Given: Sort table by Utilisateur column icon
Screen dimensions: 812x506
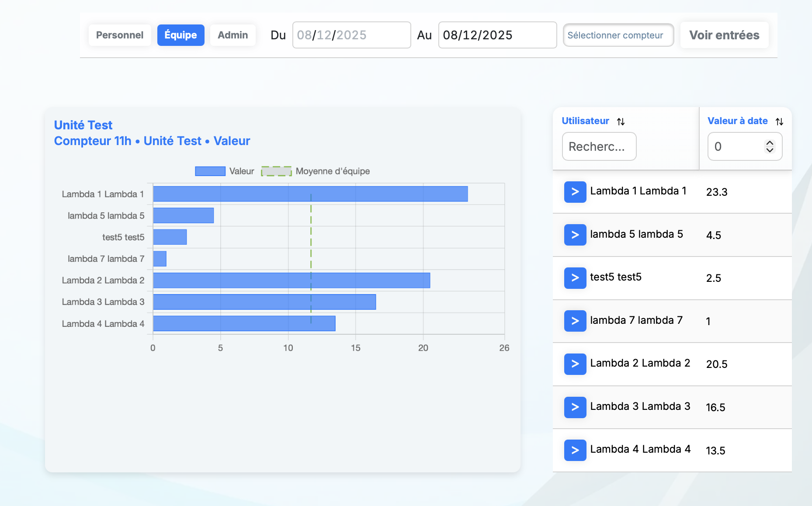Looking at the screenshot, I should (x=621, y=121).
